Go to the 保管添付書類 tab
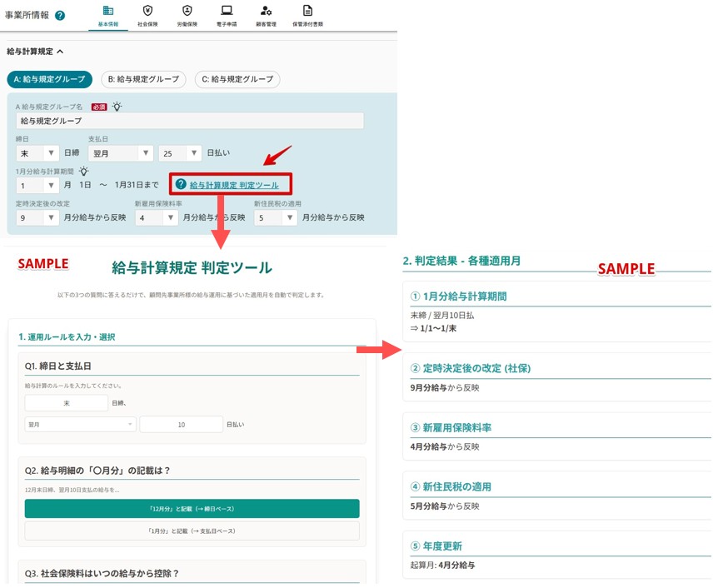Viewport: 713px width, 588px height. (308, 16)
